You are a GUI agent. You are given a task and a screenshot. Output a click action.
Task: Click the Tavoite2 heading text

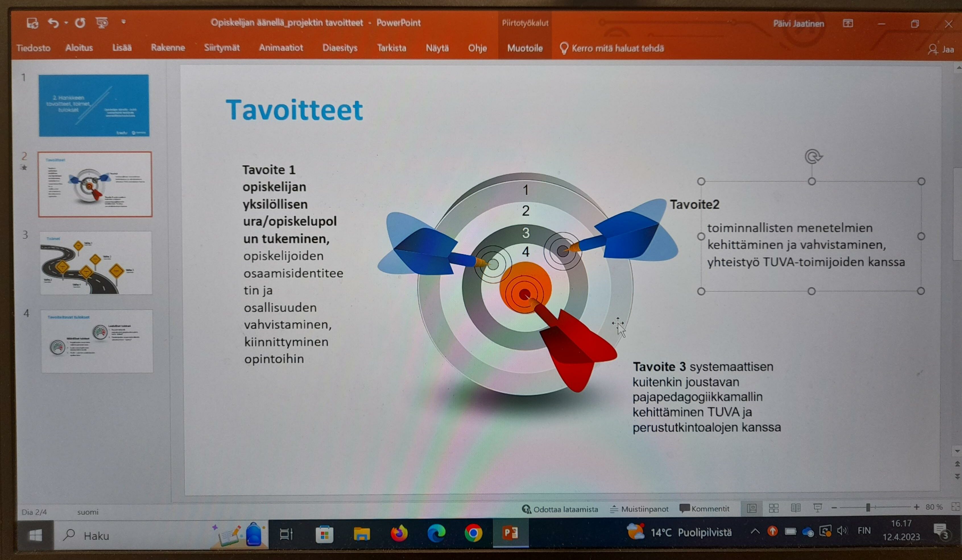click(x=694, y=204)
